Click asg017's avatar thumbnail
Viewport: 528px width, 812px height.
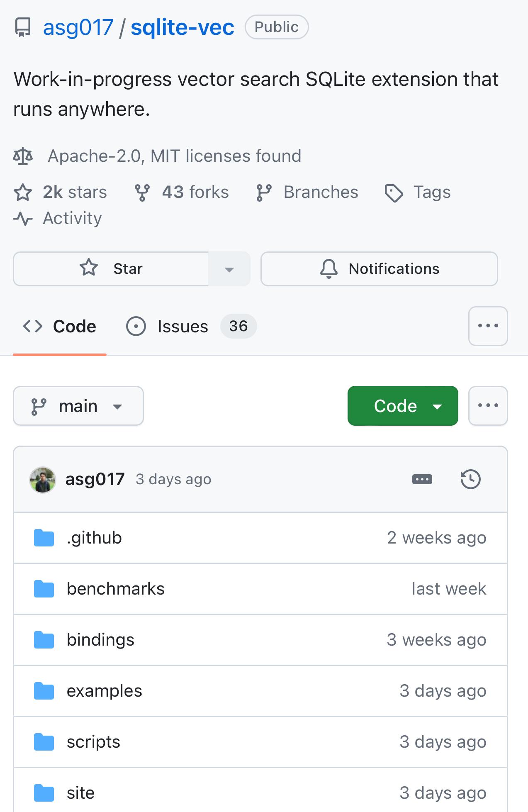(x=41, y=479)
